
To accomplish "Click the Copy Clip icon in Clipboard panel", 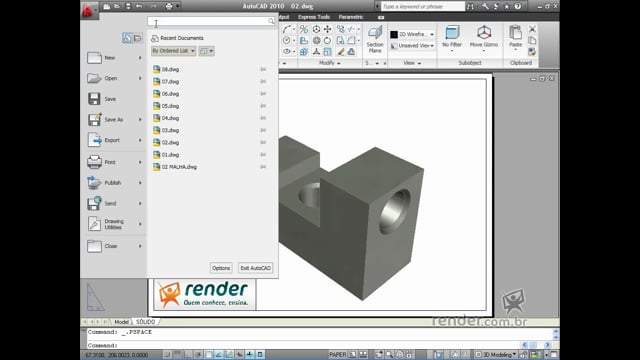I will [532, 40].
